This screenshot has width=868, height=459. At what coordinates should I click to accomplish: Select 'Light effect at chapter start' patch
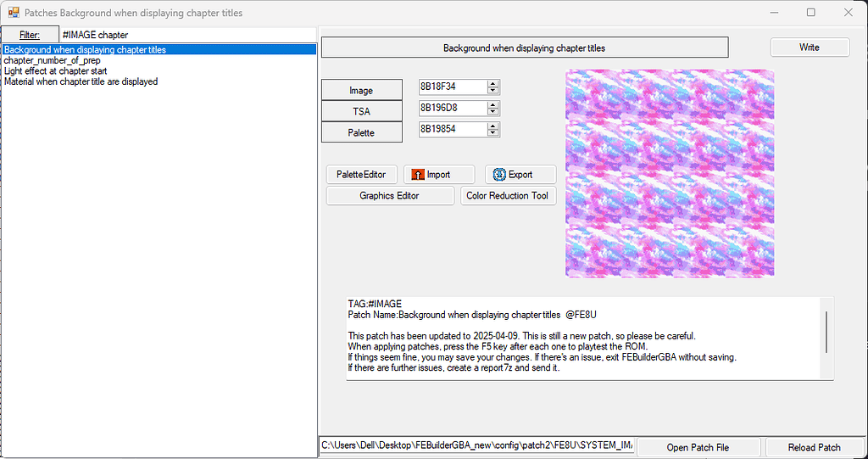click(x=55, y=71)
